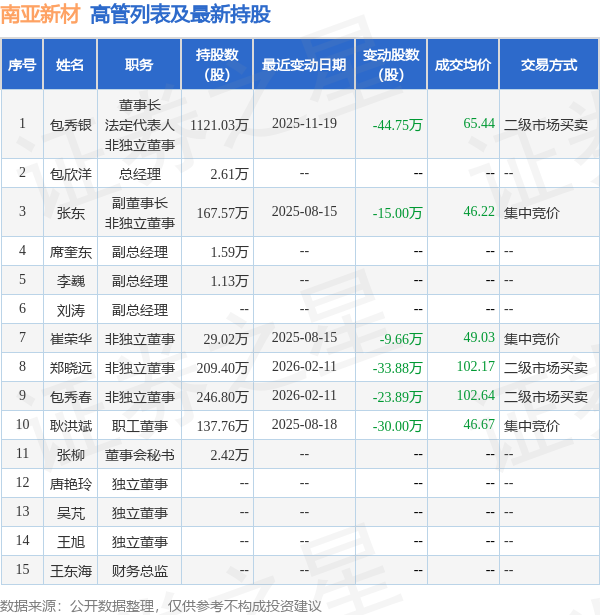
Task: Select the 最近变动日期 column header
Action: coord(304,65)
